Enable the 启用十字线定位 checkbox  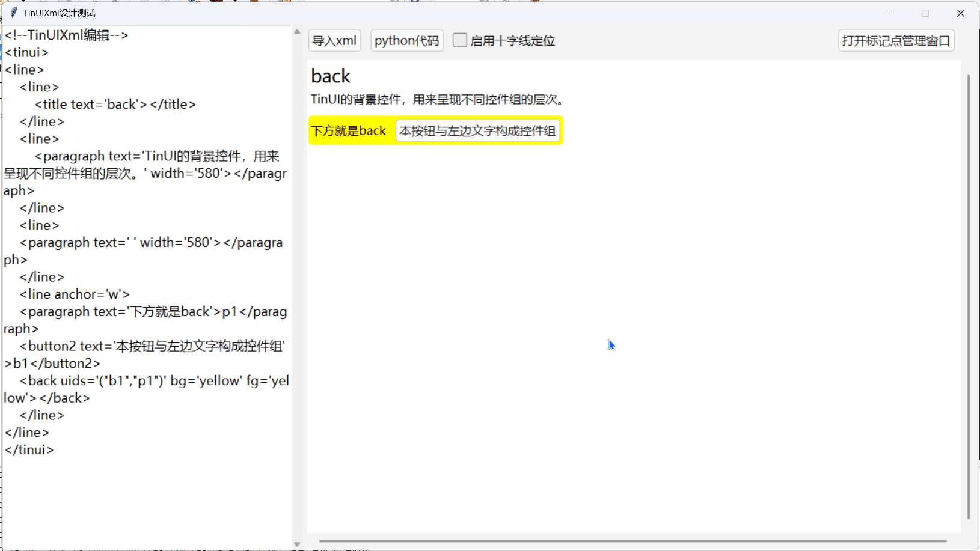pyautogui.click(x=460, y=40)
